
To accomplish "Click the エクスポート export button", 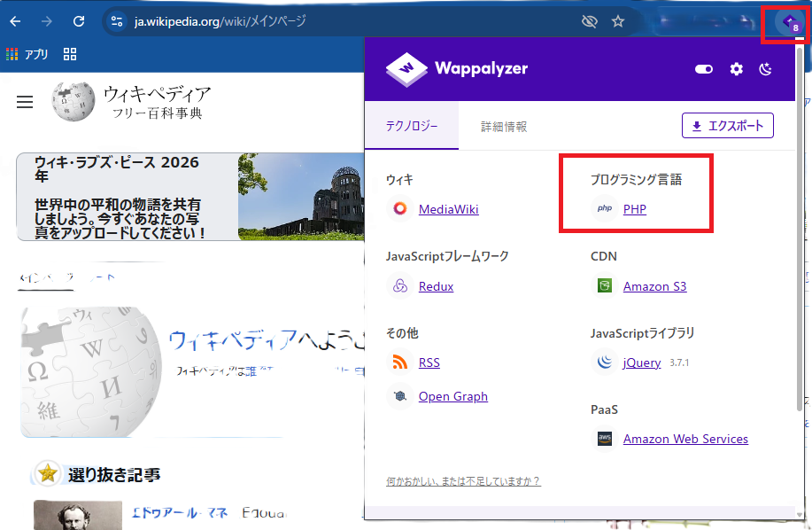I will (728, 125).
